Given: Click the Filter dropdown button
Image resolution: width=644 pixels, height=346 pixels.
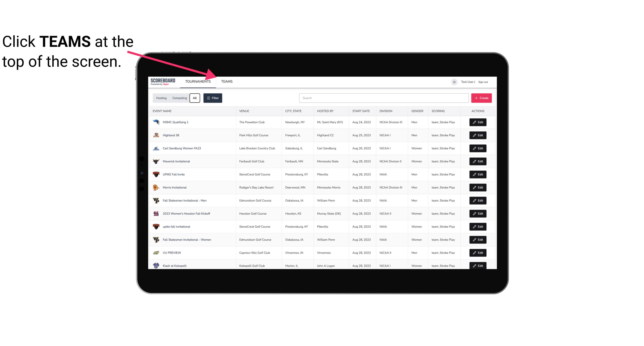Looking at the screenshot, I should click(x=212, y=98).
